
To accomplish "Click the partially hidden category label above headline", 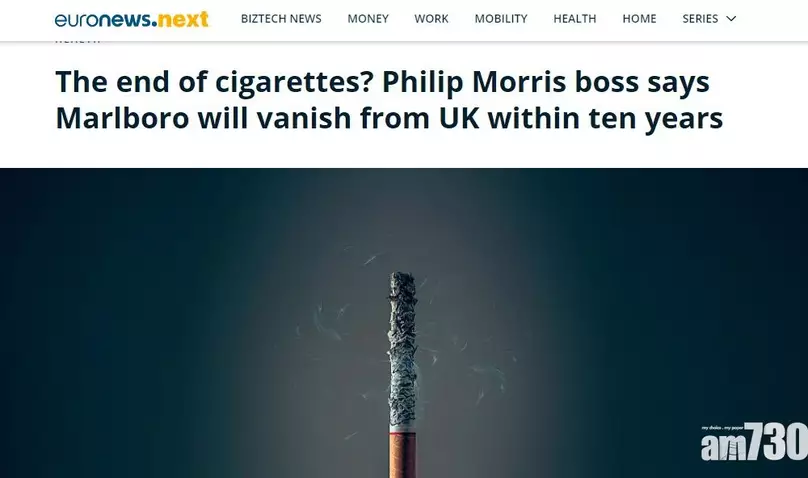I will point(78,41).
